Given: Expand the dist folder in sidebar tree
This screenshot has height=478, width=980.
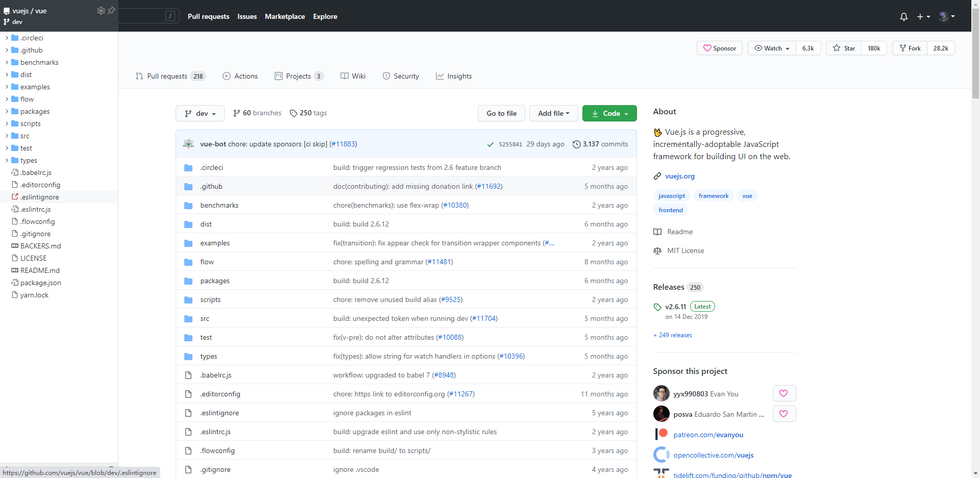Looking at the screenshot, I should pos(7,74).
